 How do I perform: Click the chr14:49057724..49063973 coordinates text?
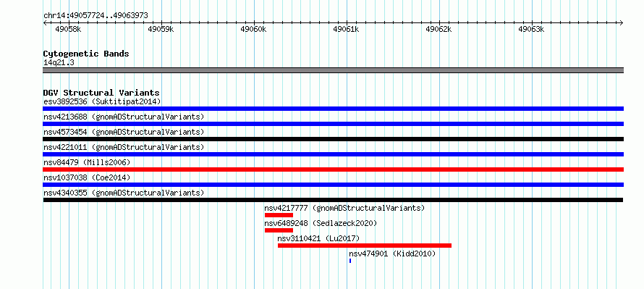pos(96,16)
